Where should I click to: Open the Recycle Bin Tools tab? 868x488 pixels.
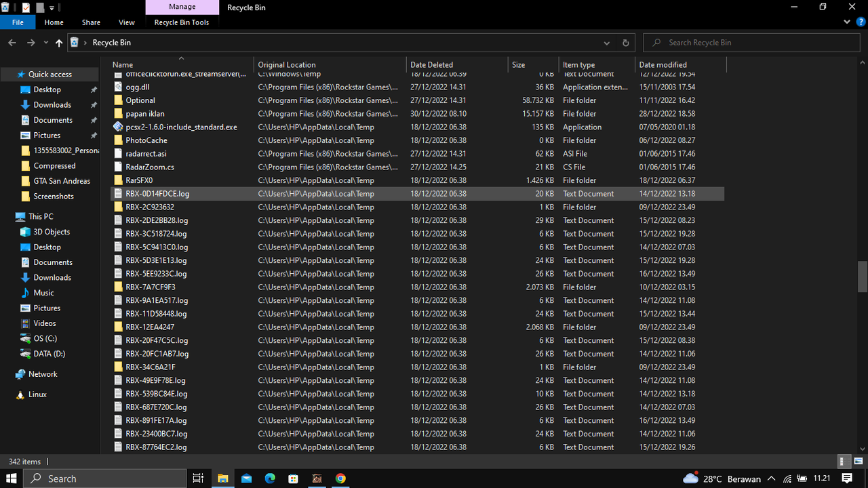[x=182, y=22]
